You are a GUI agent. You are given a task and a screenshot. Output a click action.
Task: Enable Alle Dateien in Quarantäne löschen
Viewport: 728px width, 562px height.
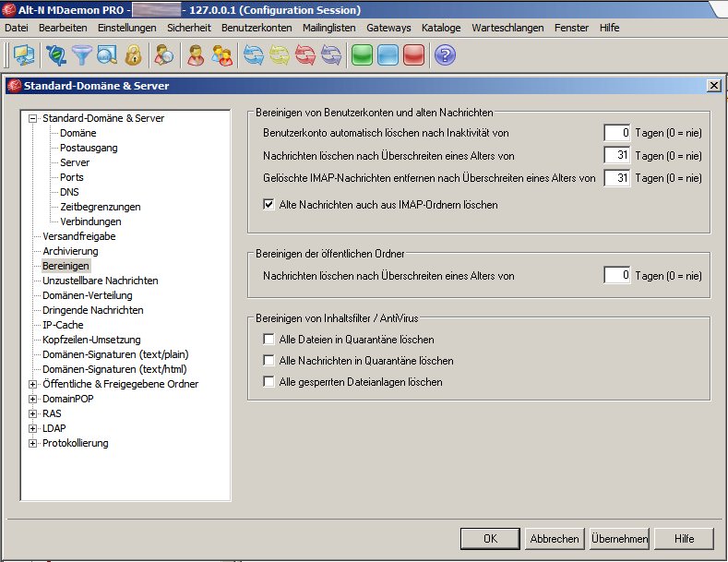pos(269,340)
